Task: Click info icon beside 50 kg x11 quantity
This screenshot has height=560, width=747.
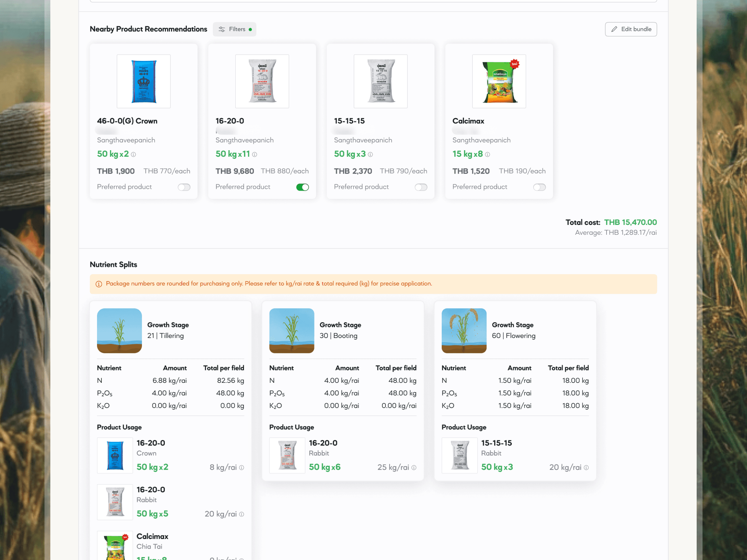Action: pos(255,155)
